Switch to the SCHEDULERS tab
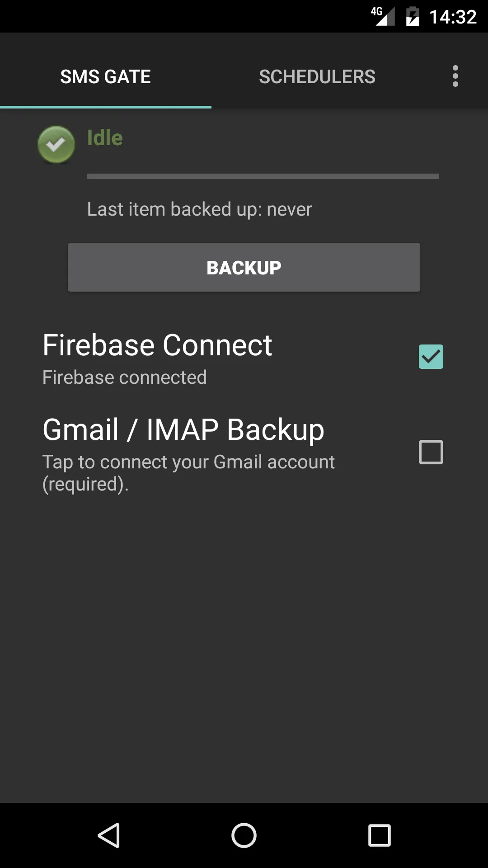Screen dimensions: 488x868 pos(317,76)
